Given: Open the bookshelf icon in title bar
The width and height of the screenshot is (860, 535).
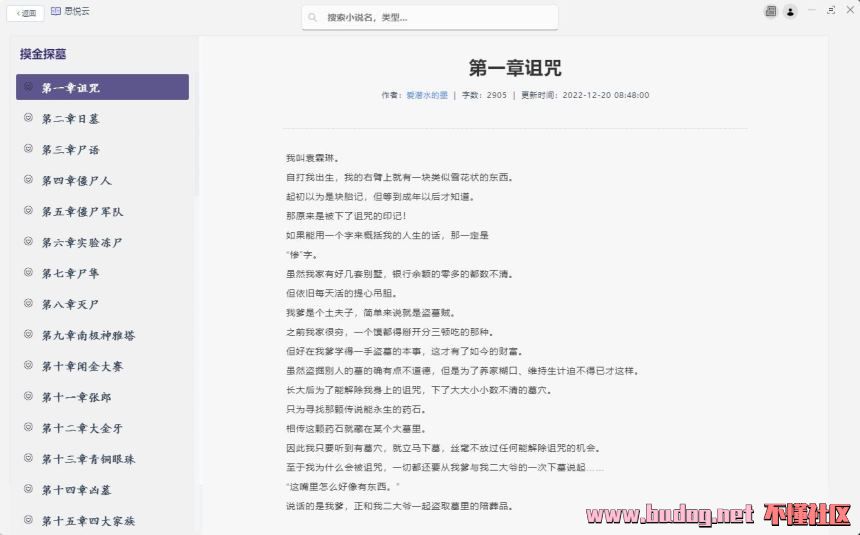Looking at the screenshot, I should 771,11.
